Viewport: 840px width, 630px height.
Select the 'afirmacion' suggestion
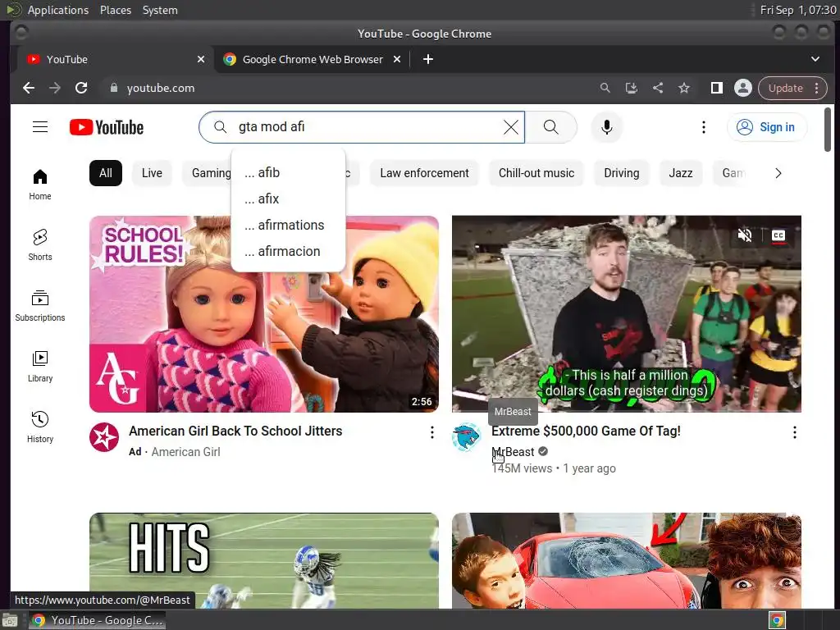coord(288,251)
